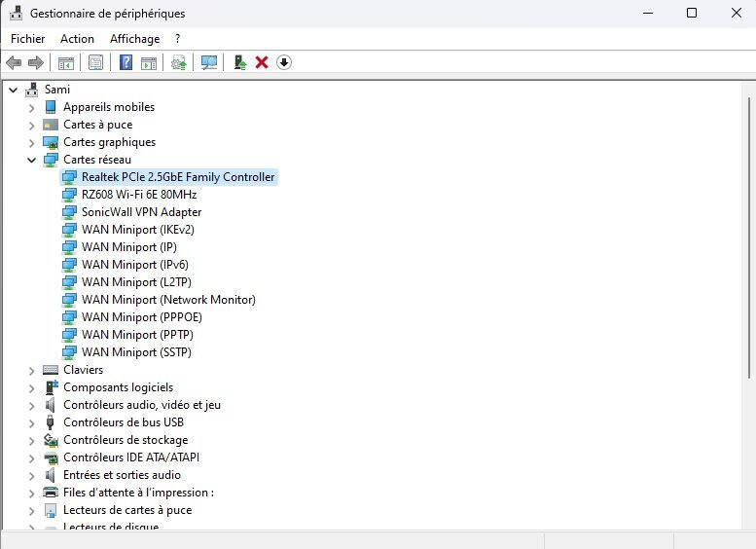Expand Contrôleurs audio, vidéo et jeu chevron
The width and height of the screenshot is (756, 549).
(32, 406)
